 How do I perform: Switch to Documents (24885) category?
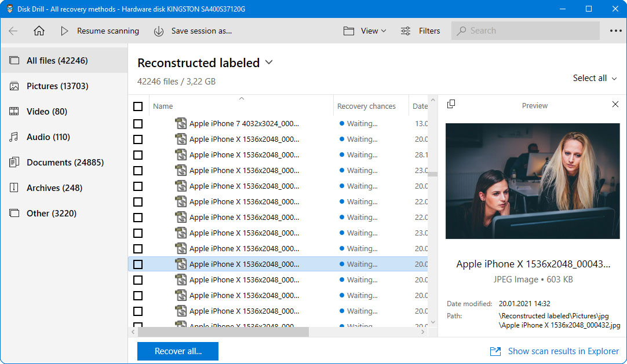(65, 163)
